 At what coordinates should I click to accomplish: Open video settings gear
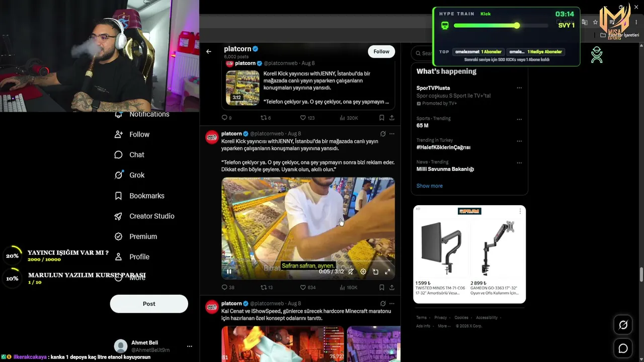pos(363,271)
